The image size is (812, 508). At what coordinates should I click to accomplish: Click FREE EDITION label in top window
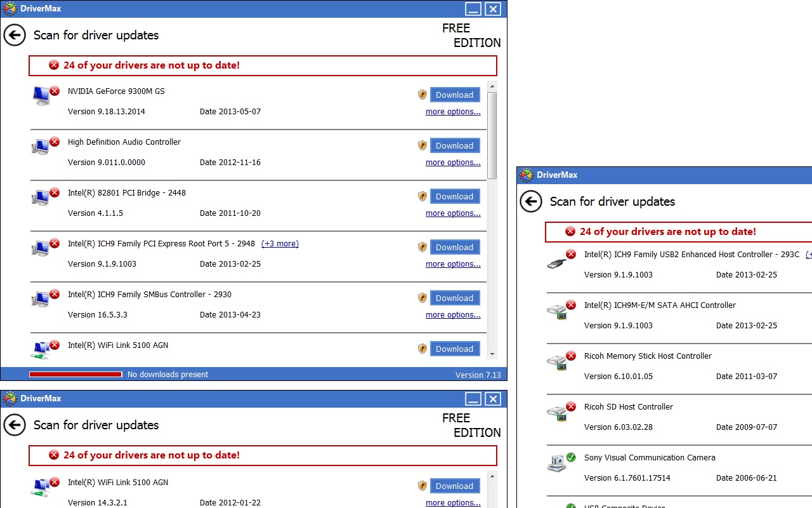point(471,36)
